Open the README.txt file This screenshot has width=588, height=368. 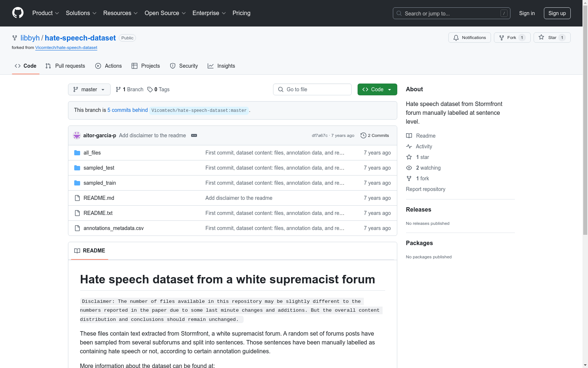pos(98,213)
